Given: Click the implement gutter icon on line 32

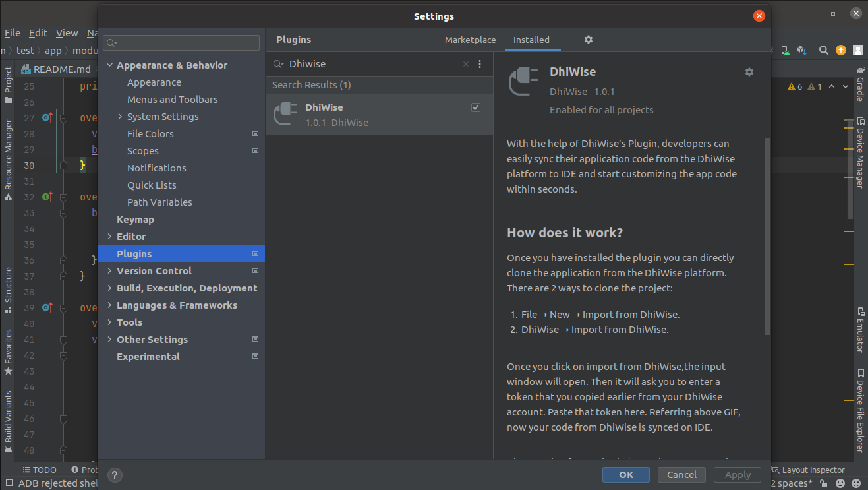Looking at the screenshot, I should pyautogui.click(x=47, y=197).
